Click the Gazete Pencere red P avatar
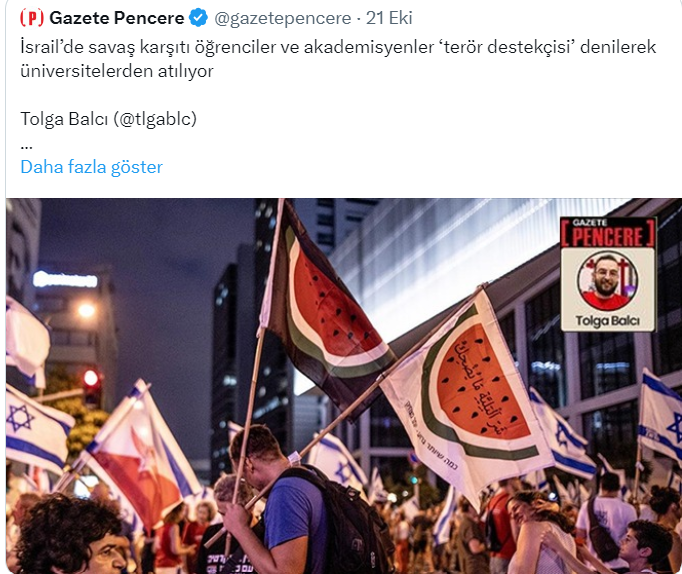Screen dimensions: 682x574 (x=32, y=18)
